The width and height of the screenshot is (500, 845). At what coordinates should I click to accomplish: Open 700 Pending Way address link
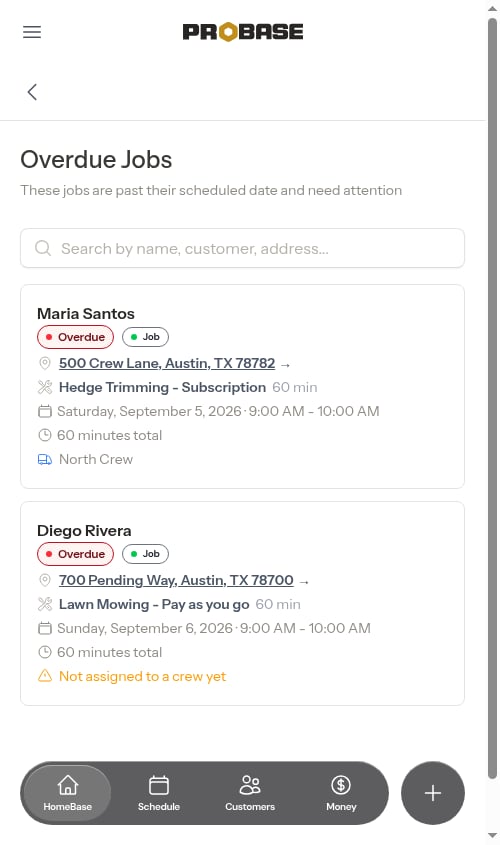coord(176,580)
